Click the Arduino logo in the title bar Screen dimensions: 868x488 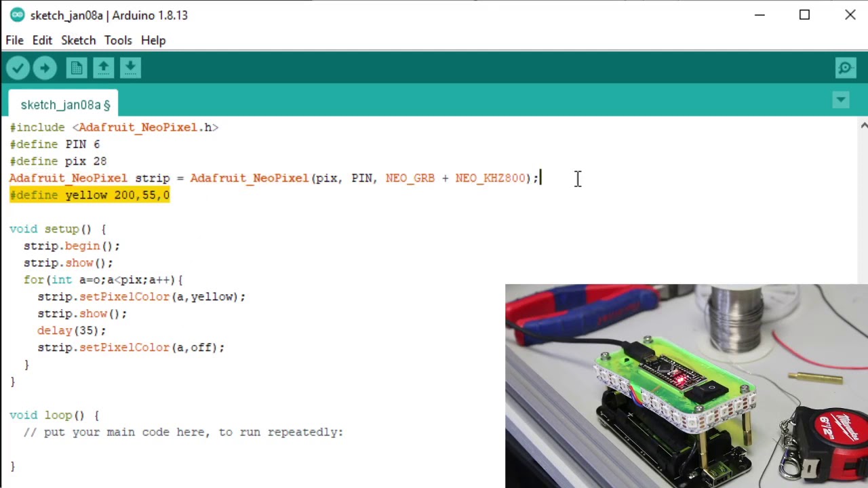17,15
